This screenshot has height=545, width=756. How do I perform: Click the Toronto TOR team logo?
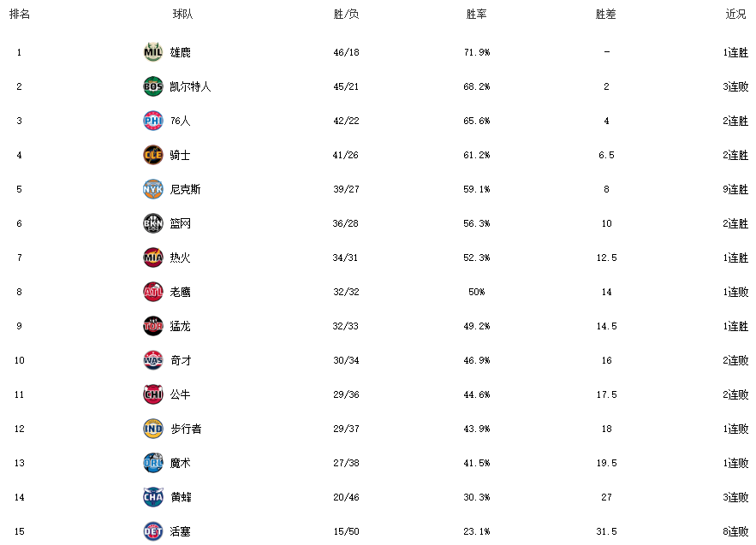coord(152,326)
